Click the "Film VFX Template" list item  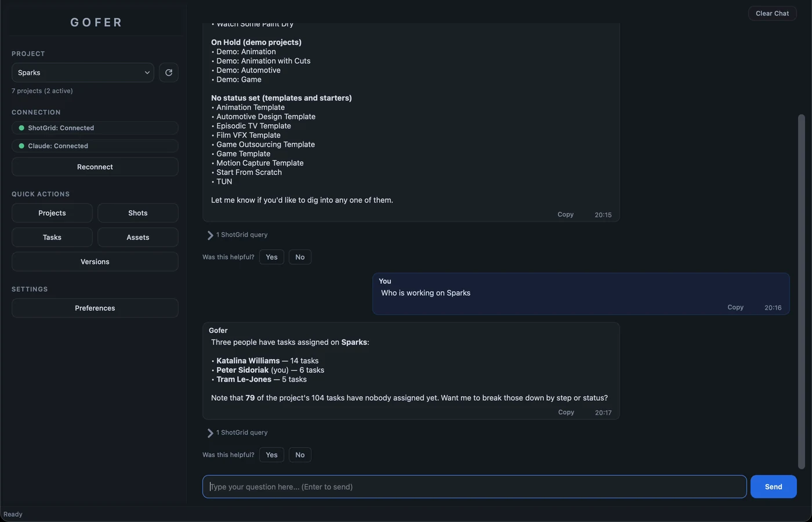[x=248, y=135]
